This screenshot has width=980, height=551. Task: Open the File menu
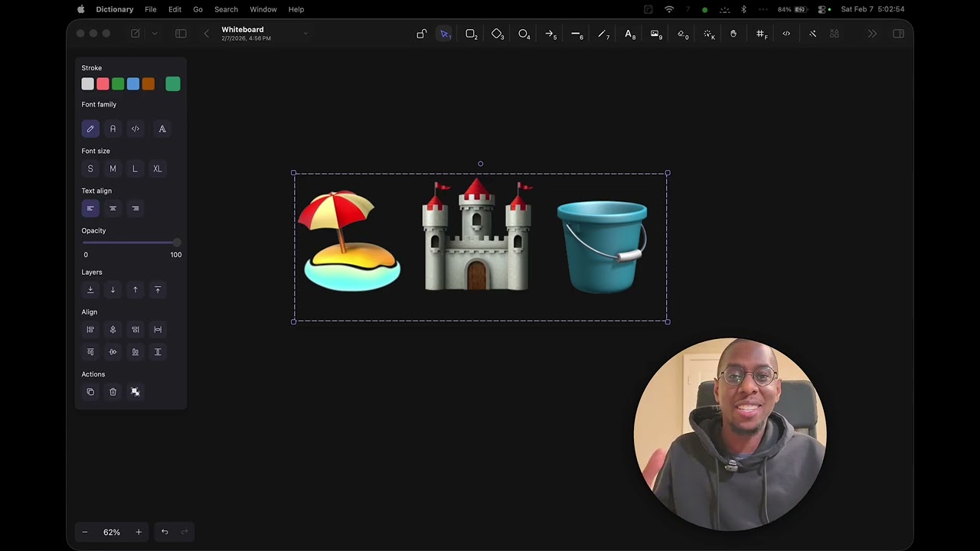[151, 9]
